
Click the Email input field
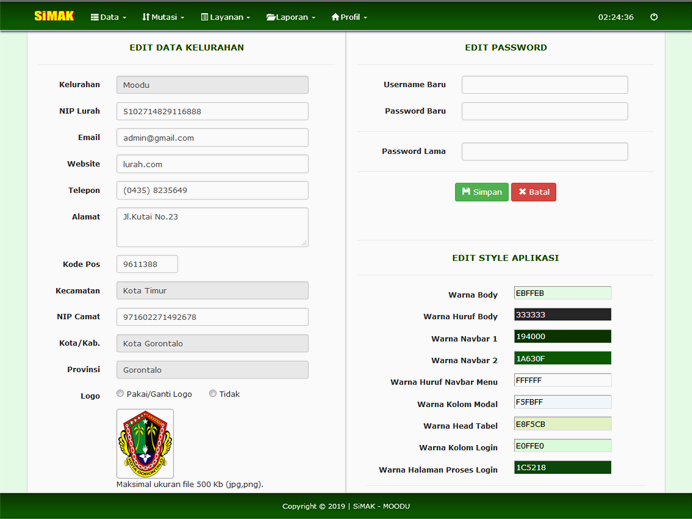212,138
